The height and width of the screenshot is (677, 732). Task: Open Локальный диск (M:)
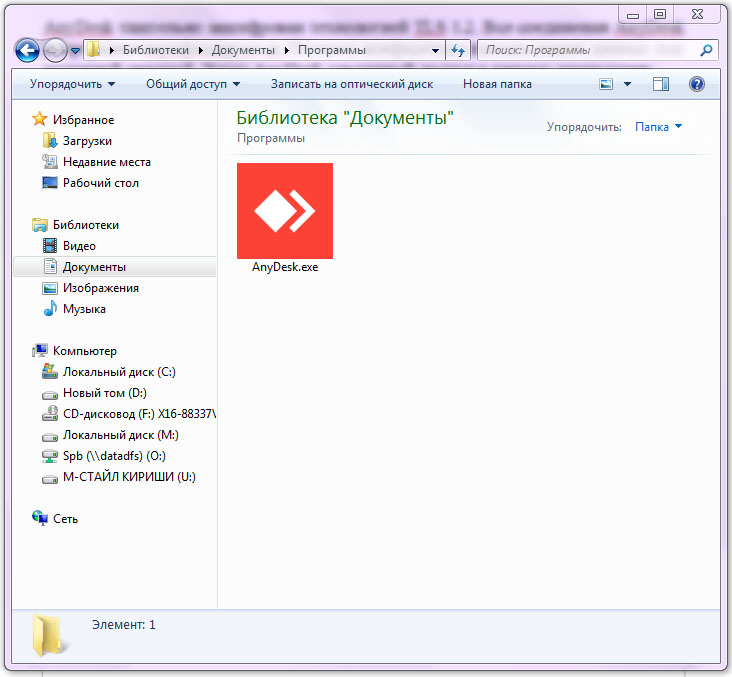pos(121,435)
